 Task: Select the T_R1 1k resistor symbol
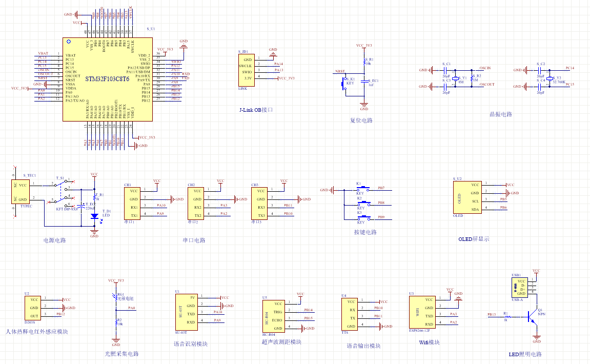[x=94, y=197]
